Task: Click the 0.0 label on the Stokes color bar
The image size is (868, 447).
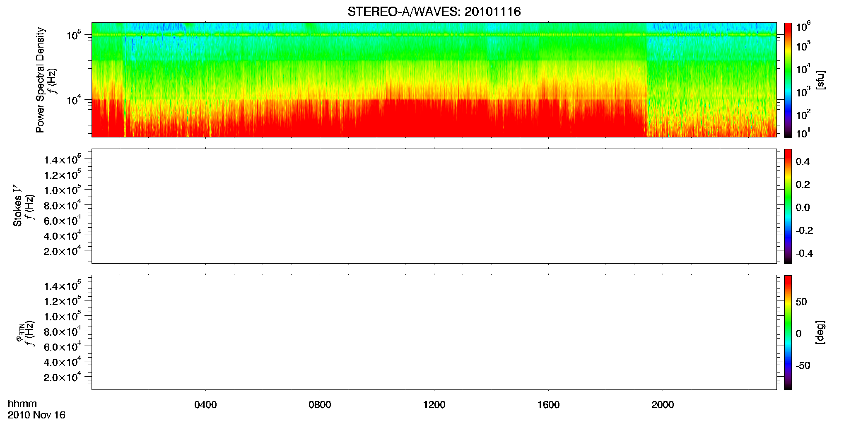Action: (803, 207)
